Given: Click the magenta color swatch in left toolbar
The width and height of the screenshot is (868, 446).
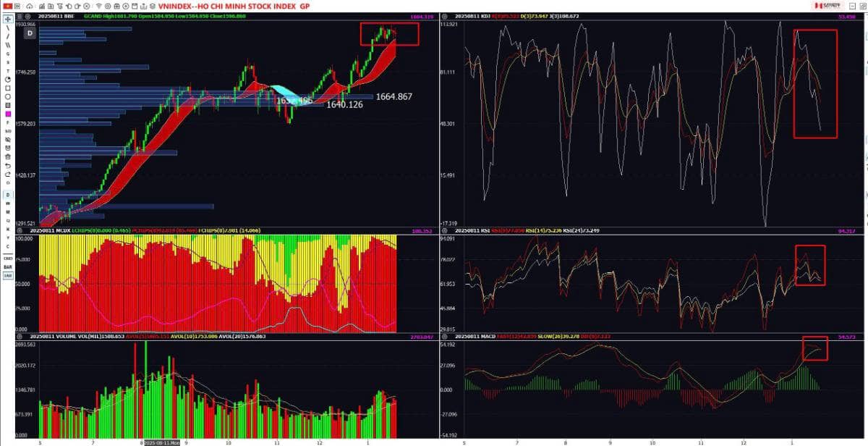Looking at the screenshot, I should 7,114.
